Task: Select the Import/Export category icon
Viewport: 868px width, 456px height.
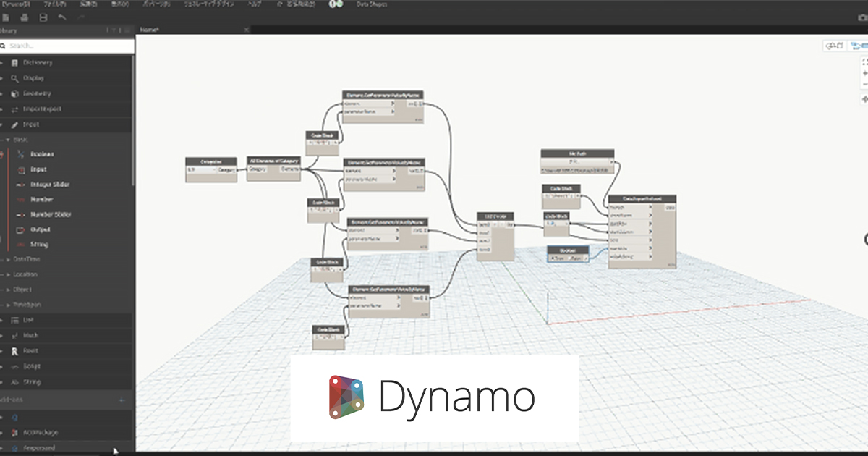Action: click(x=14, y=109)
